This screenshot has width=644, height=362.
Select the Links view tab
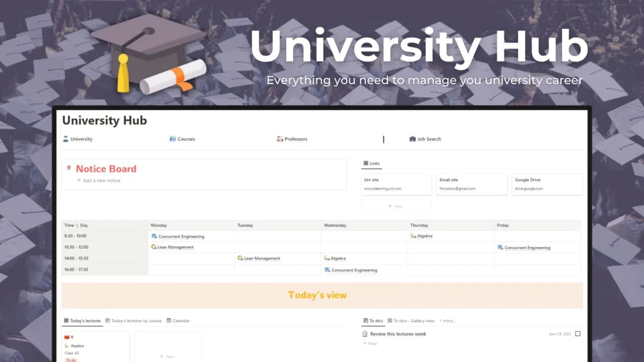(x=372, y=163)
